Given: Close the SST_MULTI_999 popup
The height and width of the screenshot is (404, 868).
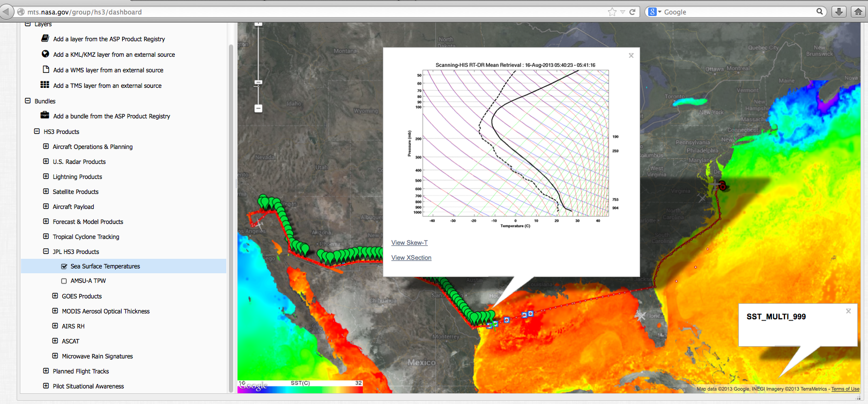Looking at the screenshot, I should point(848,311).
